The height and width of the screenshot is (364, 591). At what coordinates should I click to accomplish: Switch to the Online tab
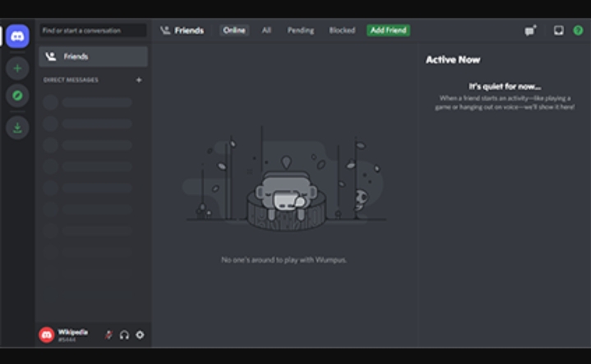click(234, 30)
